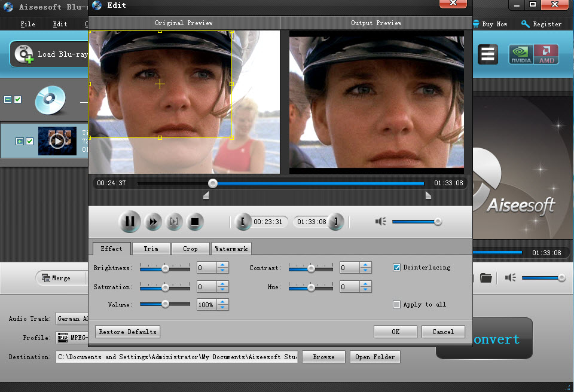Viewport: 574px width, 392px height.
Task: Collapse the disc row with minus icon
Action: click(x=8, y=100)
